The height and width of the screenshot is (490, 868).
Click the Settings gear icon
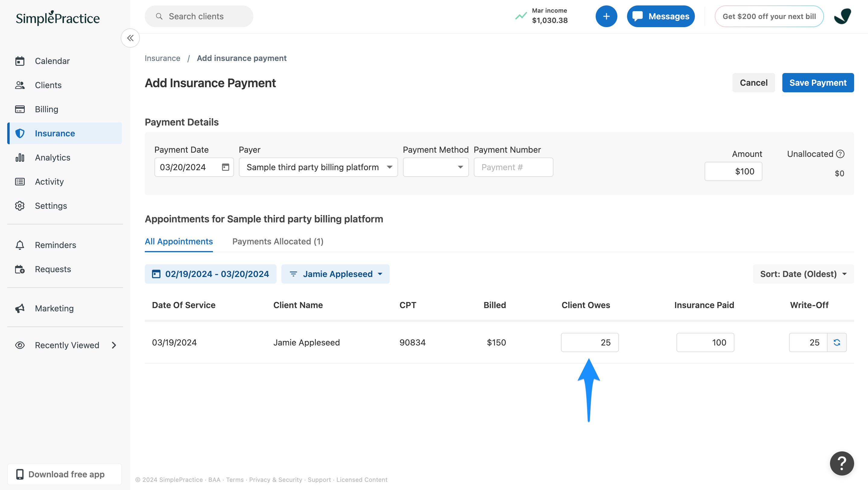[20, 205]
